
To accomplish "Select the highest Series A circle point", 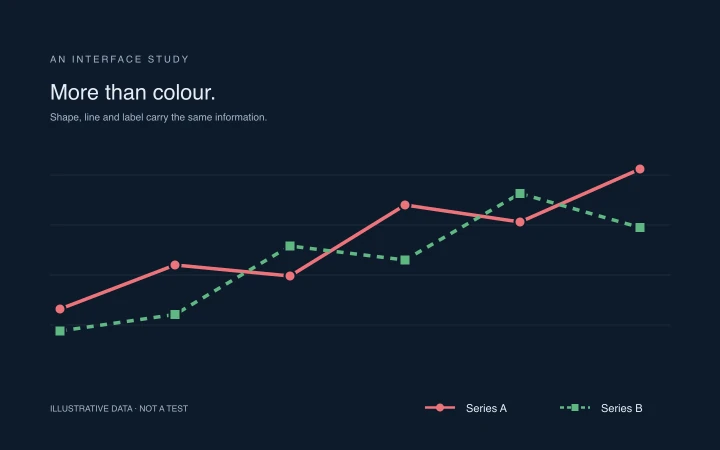I will tap(640, 169).
